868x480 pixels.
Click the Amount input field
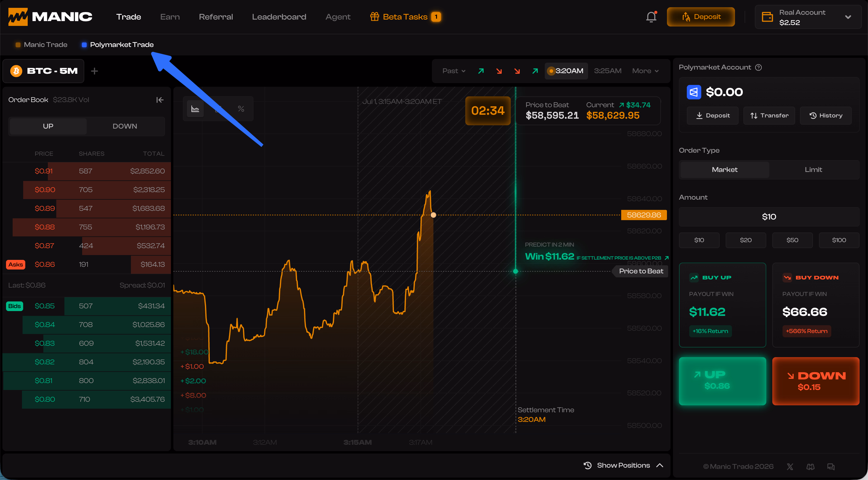pyautogui.click(x=769, y=217)
